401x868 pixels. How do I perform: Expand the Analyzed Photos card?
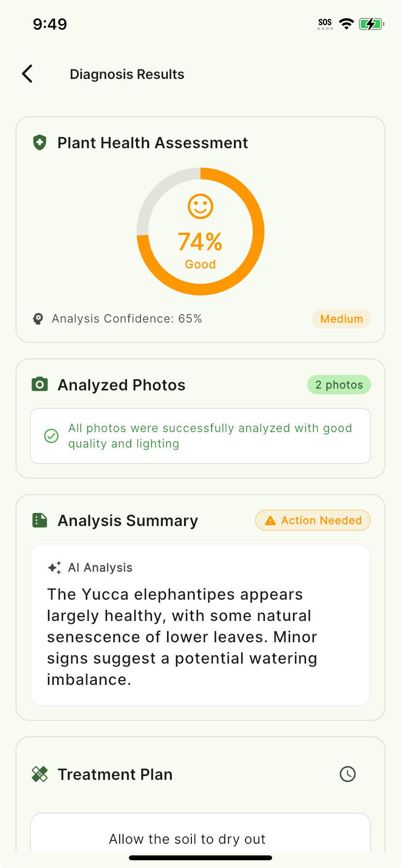point(121,384)
